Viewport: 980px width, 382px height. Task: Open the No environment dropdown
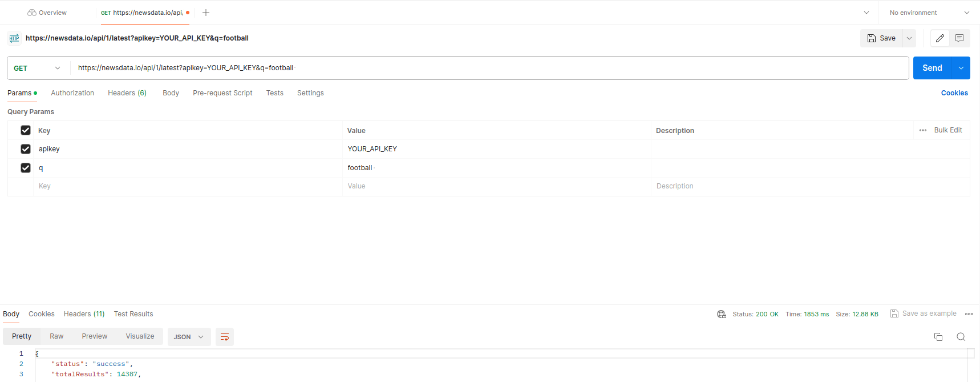(929, 13)
